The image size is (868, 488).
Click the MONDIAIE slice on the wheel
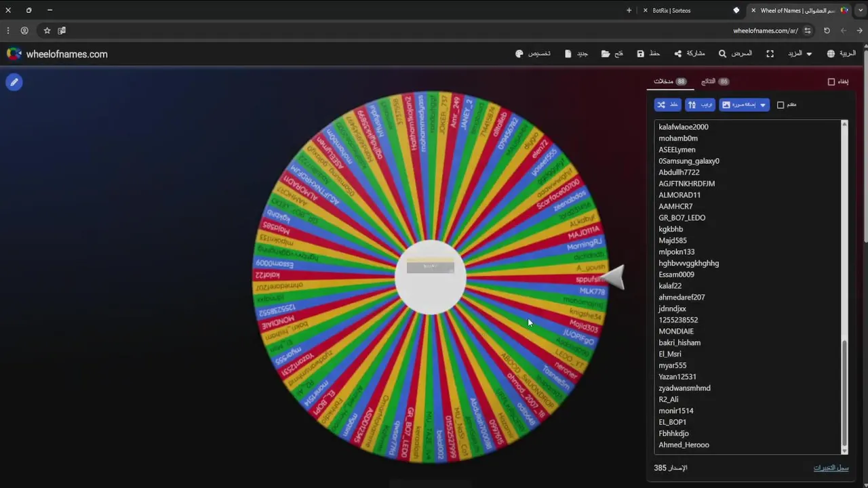click(278, 321)
